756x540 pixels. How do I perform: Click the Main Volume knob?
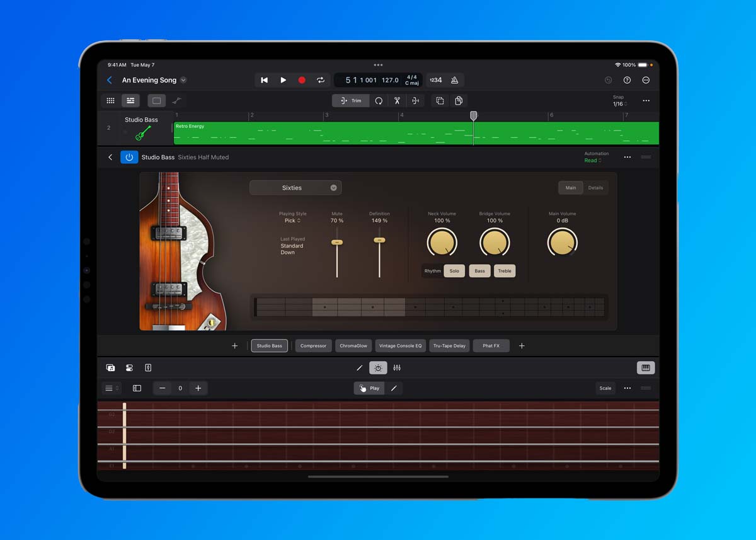pos(563,243)
